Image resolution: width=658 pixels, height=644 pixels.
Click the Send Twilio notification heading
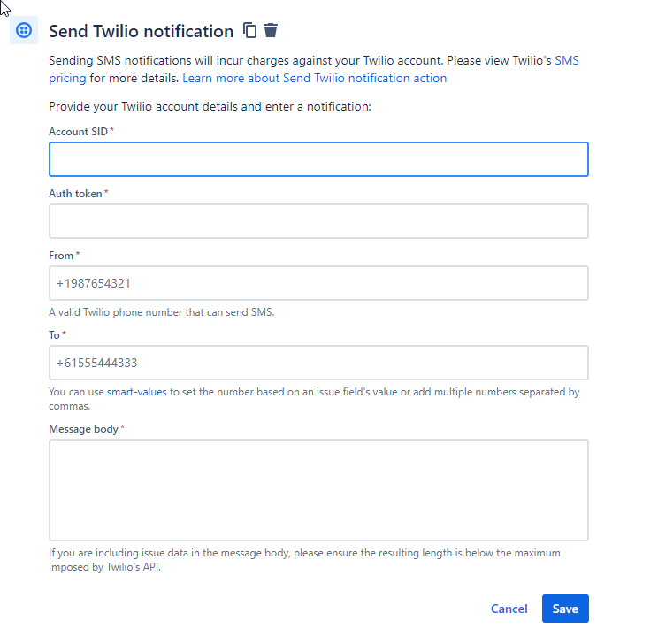(141, 31)
